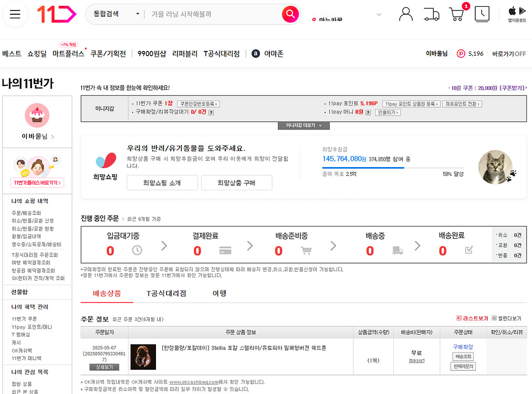Open delivery tracking truck icon
The image size is (532, 394).
431,14
